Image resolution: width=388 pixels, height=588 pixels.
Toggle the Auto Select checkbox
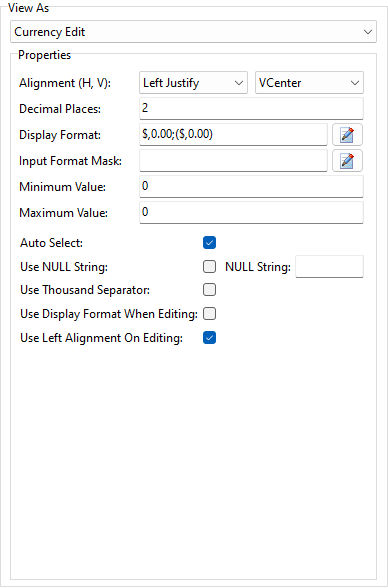(x=209, y=243)
